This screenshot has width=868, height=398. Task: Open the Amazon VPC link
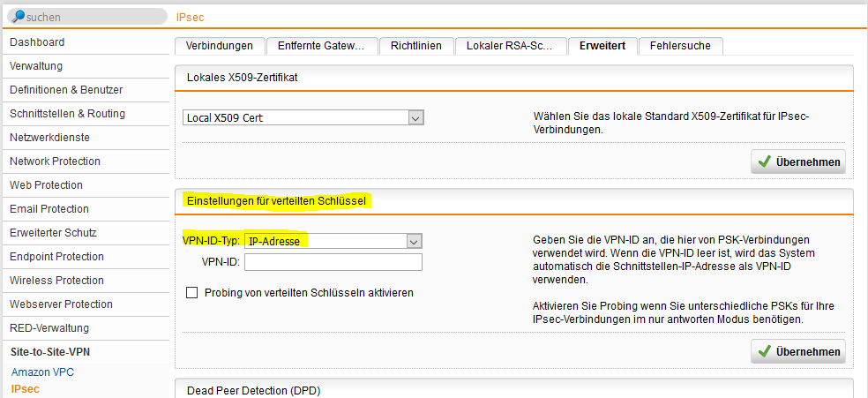(42, 372)
